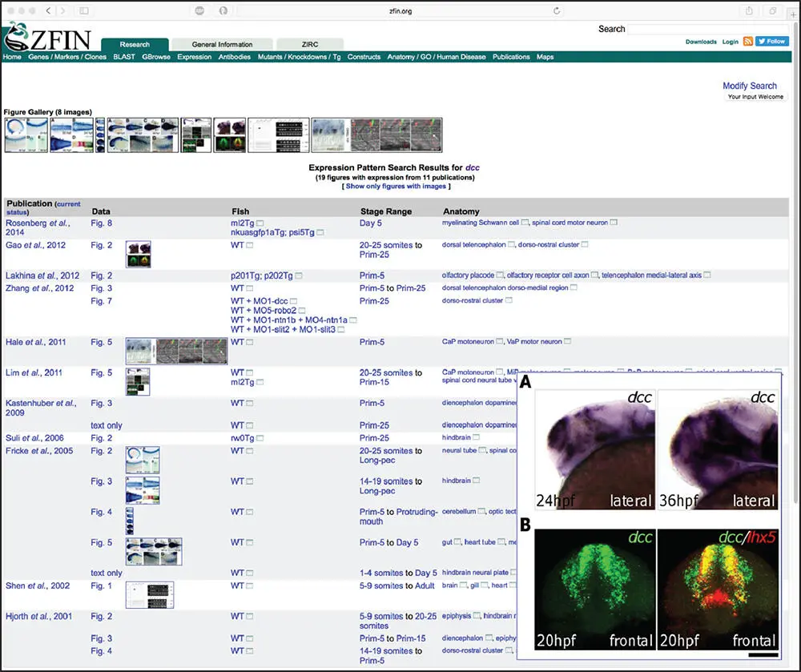This screenshot has width=801, height=672.
Task: Select the ZIRC tab
Action: click(309, 44)
